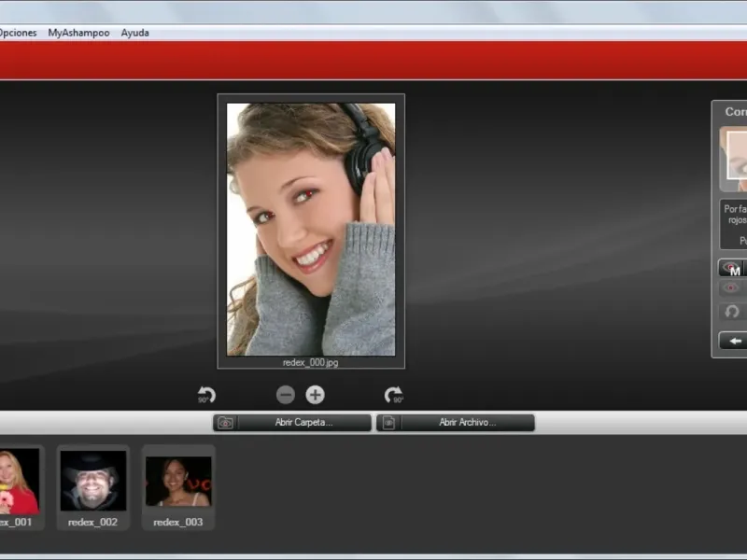Select the redex_001 thumbnail
Image resolution: width=747 pixels, height=560 pixels.
[x=19, y=481]
